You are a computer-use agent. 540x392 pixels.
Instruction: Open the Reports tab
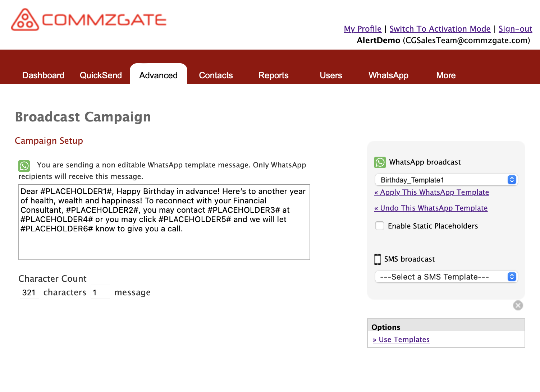coord(273,75)
